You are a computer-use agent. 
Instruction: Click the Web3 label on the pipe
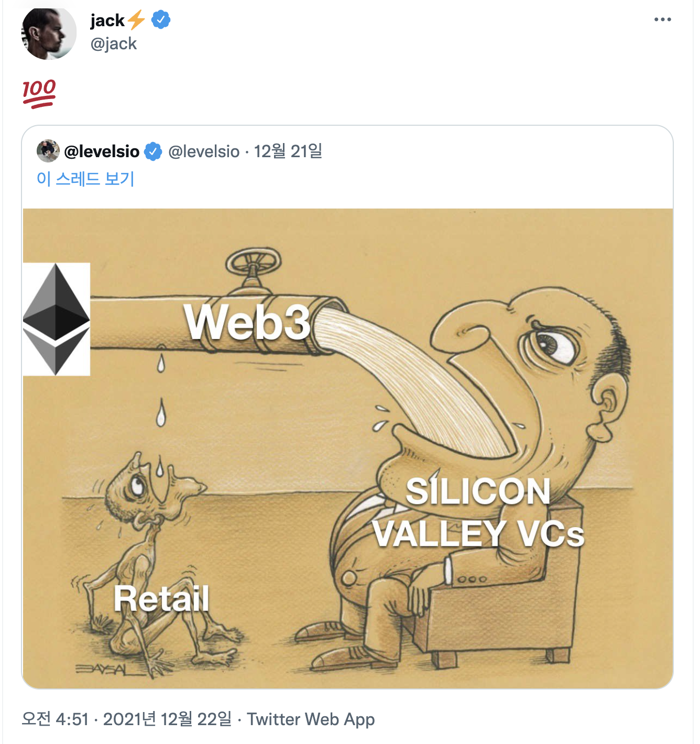pyautogui.click(x=247, y=322)
